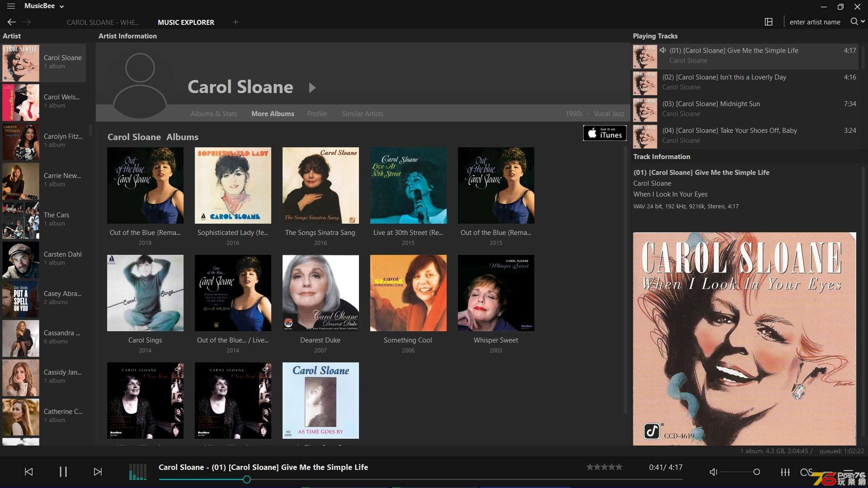Select the More Albums tab
The image size is (868, 488).
[273, 114]
